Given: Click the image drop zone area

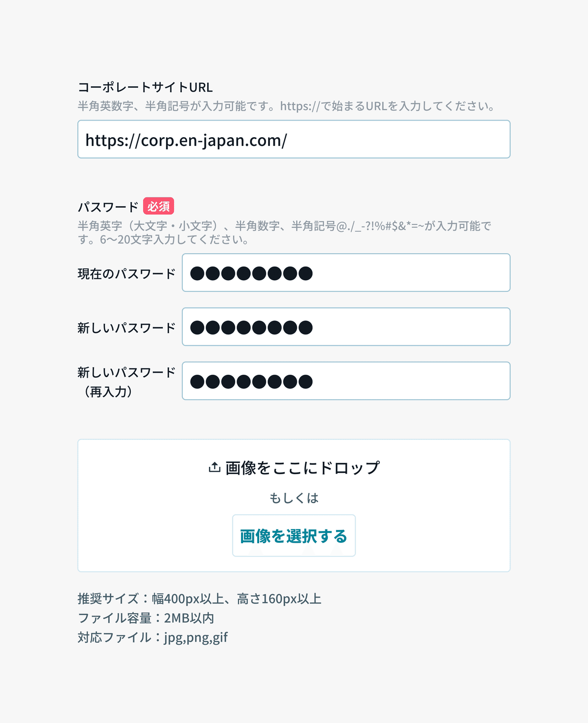Looking at the screenshot, I should [294, 506].
